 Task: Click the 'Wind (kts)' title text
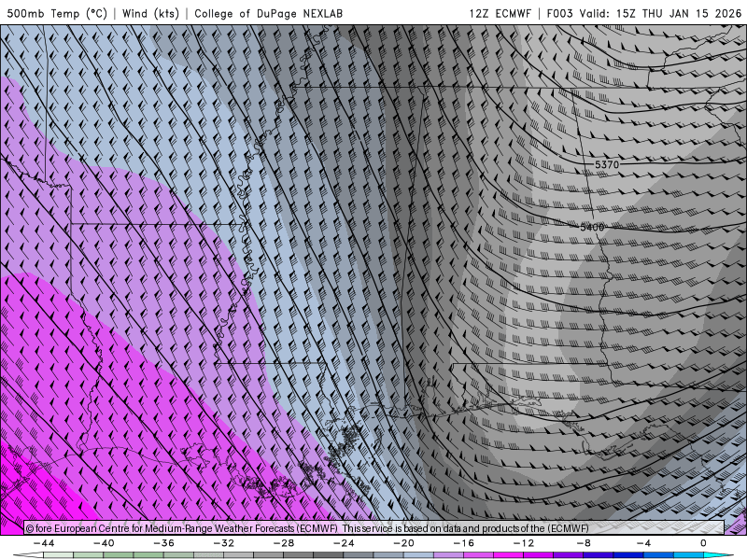150,13
